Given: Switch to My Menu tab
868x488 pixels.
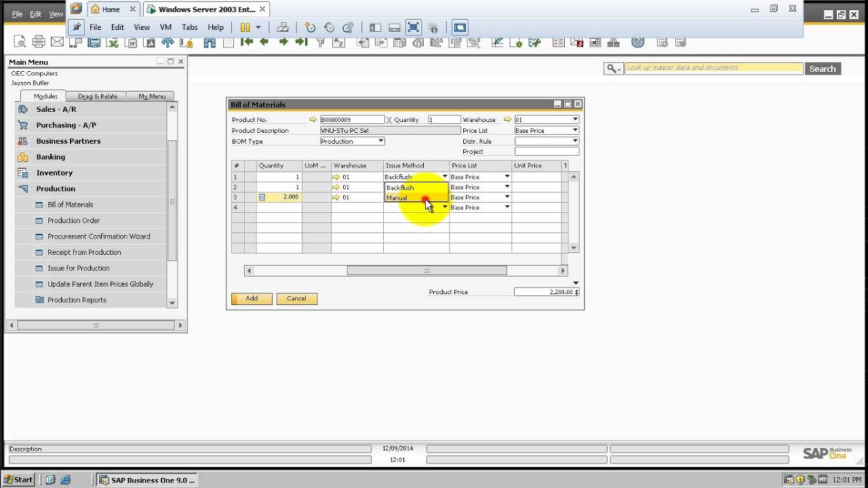Looking at the screenshot, I should point(152,96).
